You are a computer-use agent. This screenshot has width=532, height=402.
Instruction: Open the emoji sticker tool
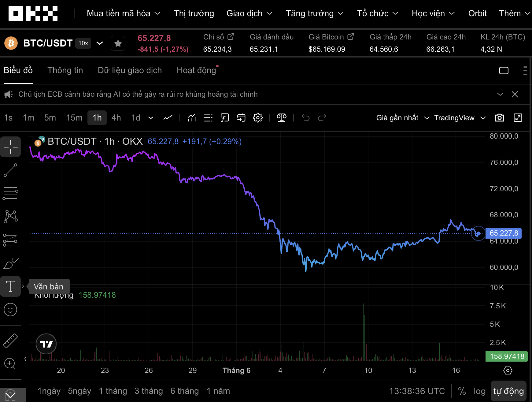pos(10,310)
